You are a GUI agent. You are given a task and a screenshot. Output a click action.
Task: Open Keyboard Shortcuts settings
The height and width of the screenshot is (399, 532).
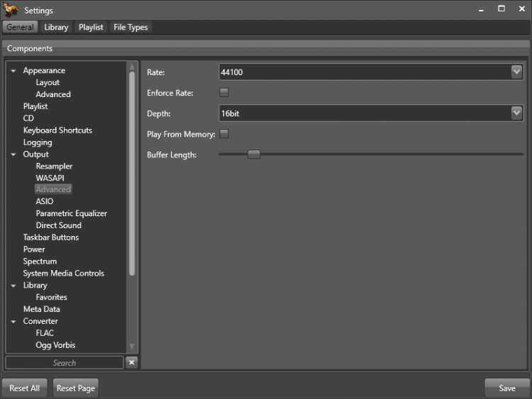[x=57, y=130]
